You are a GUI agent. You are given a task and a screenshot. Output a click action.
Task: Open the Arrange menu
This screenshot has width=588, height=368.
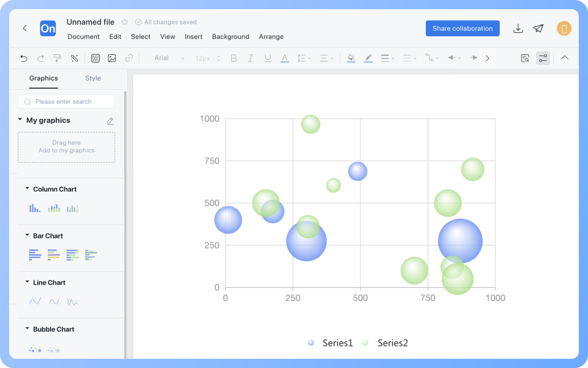coord(271,37)
